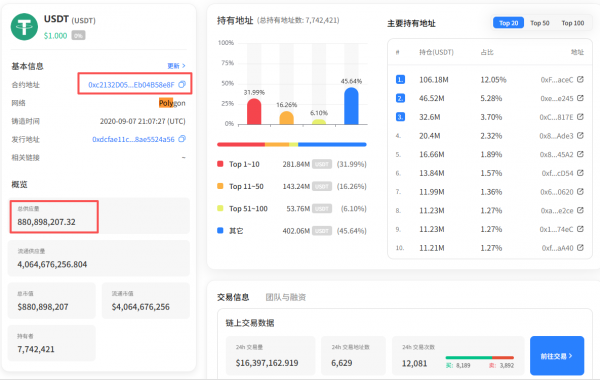This screenshot has width=600, height=380.
Task: Click holder address 0xF...aceC
Action: click(556, 80)
